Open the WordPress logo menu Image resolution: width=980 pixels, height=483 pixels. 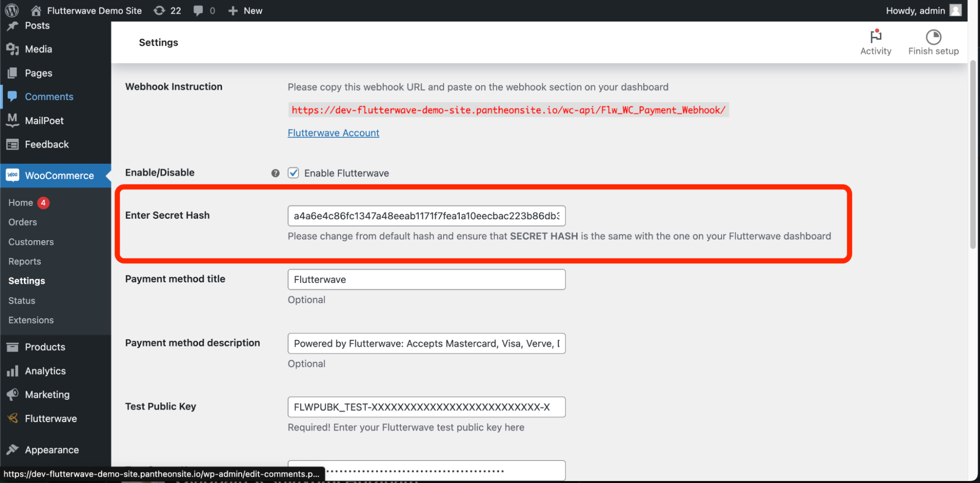pyautogui.click(x=12, y=10)
